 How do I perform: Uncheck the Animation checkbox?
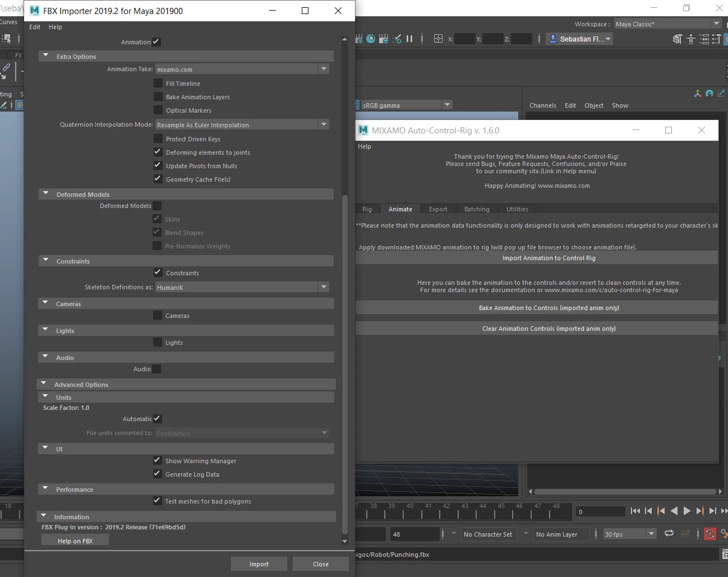156,41
